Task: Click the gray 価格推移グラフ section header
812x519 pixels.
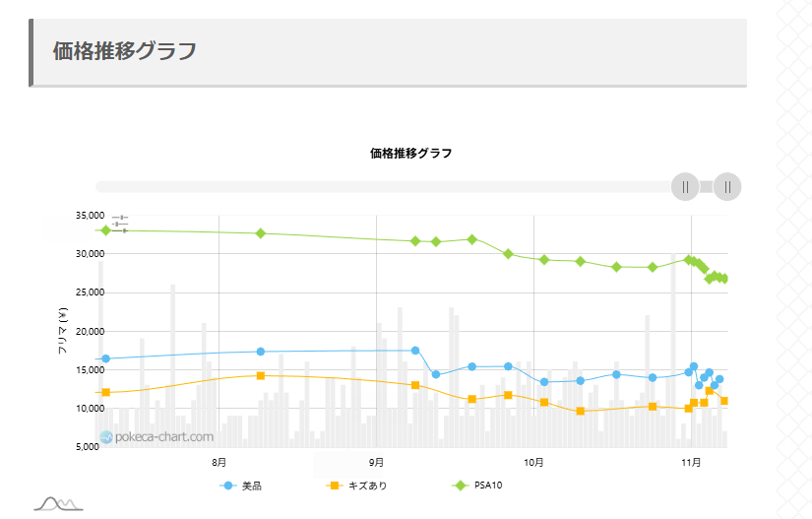Action: (125, 51)
